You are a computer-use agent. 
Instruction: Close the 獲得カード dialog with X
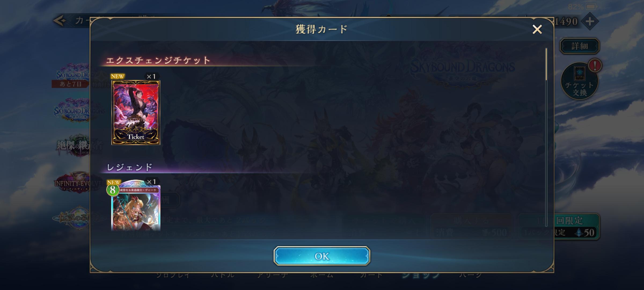537,29
